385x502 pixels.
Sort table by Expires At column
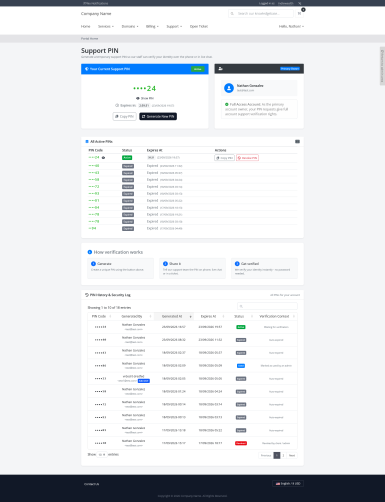point(210,316)
